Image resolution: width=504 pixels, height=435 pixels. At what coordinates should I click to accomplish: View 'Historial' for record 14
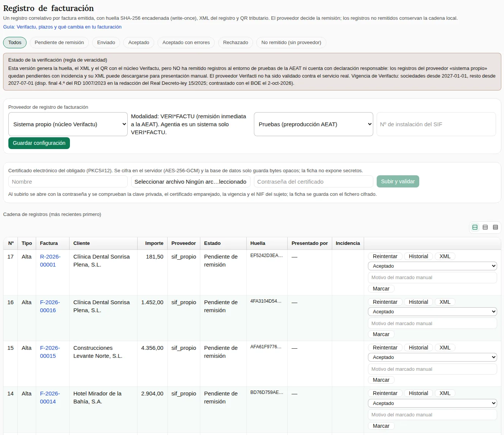418,393
